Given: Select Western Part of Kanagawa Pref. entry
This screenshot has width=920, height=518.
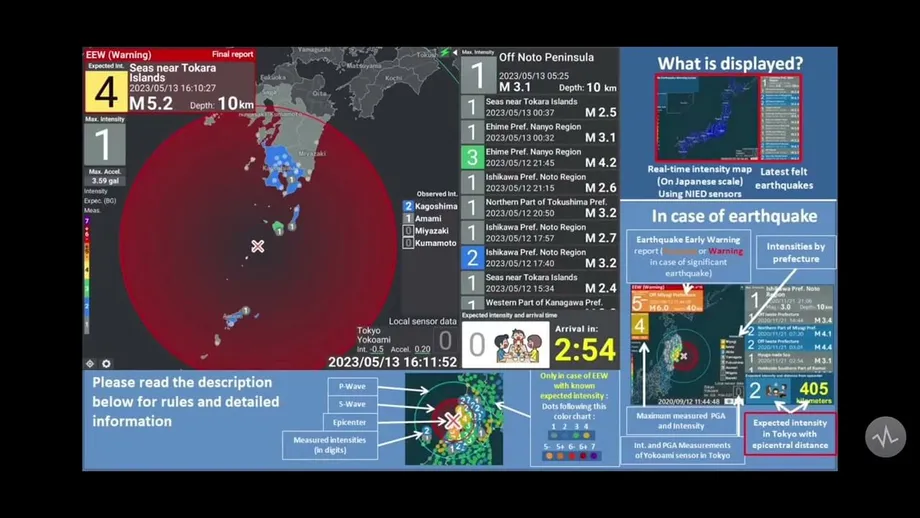Looking at the screenshot, I should click(539, 303).
